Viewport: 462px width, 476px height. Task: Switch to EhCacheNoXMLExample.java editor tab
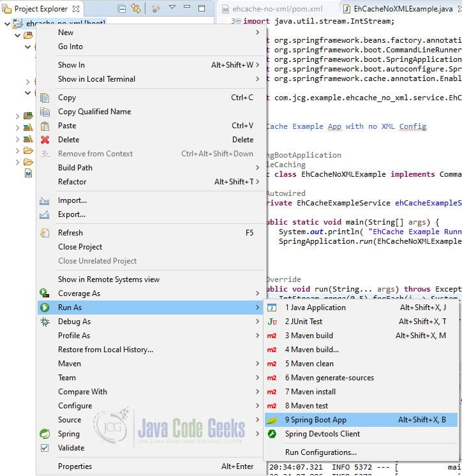(402, 9)
